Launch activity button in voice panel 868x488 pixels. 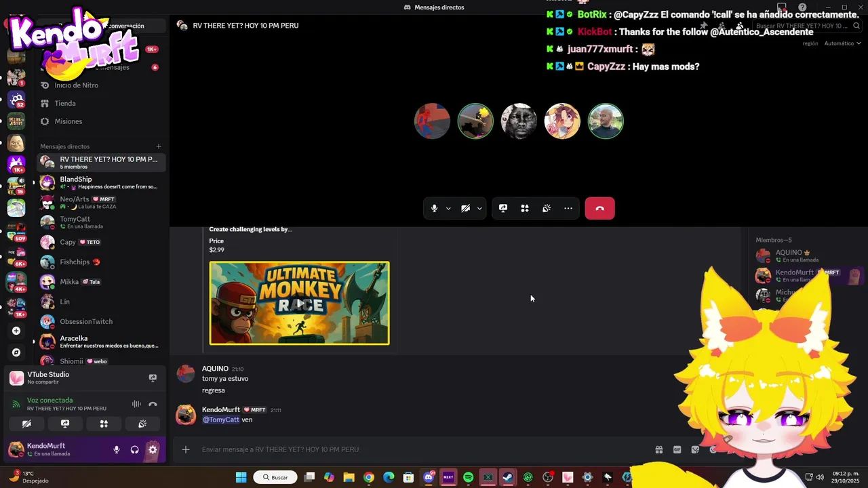(x=104, y=424)
